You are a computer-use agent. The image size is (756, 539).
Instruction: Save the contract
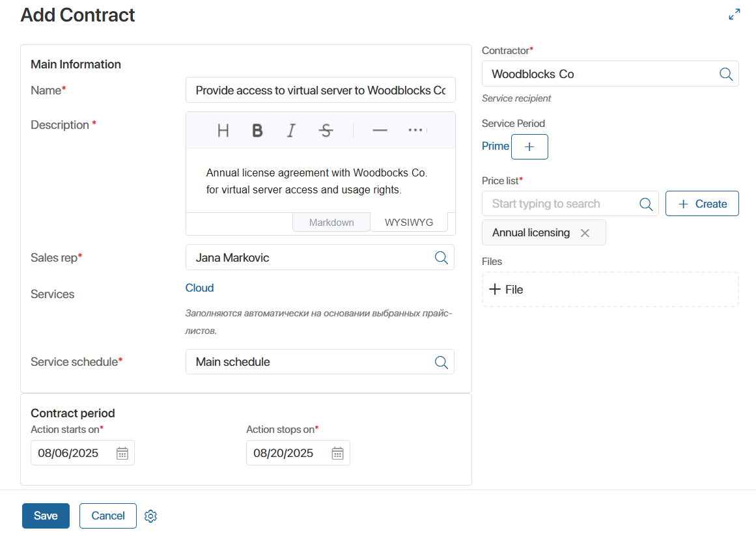click(46, 516)
